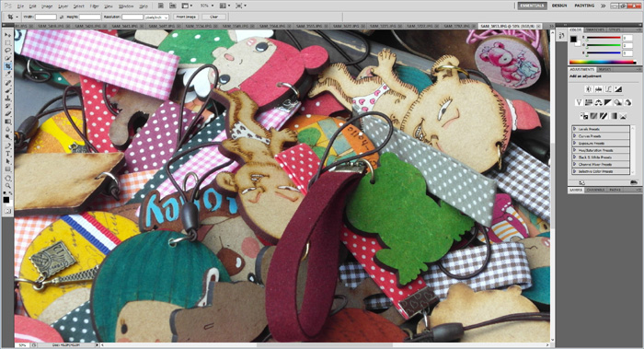Select the Zoom tool

coord(7,186)
